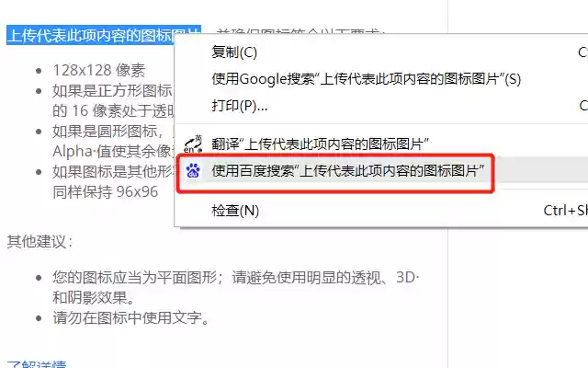Screen dimensions: 588x368
Task: Click the Ctrl+Sh shortcut label beside 检查
Action: pyautogui.click(x=566, y=211)
